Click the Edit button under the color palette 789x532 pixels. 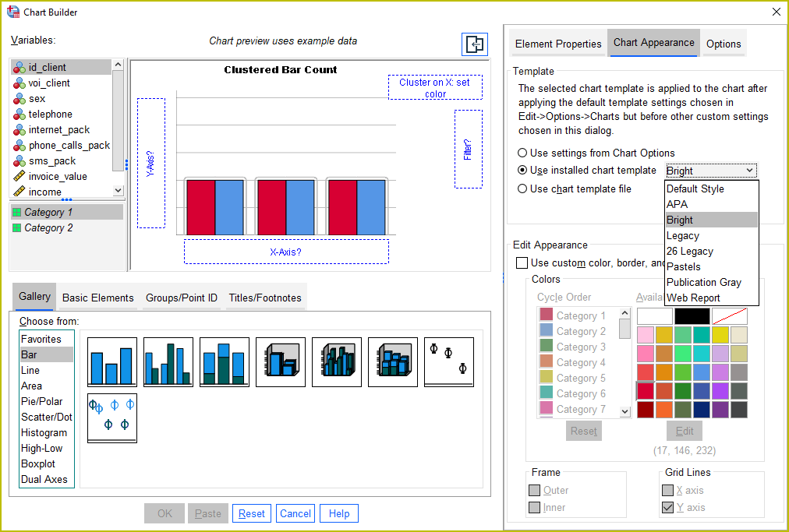[x=685, y=431]
